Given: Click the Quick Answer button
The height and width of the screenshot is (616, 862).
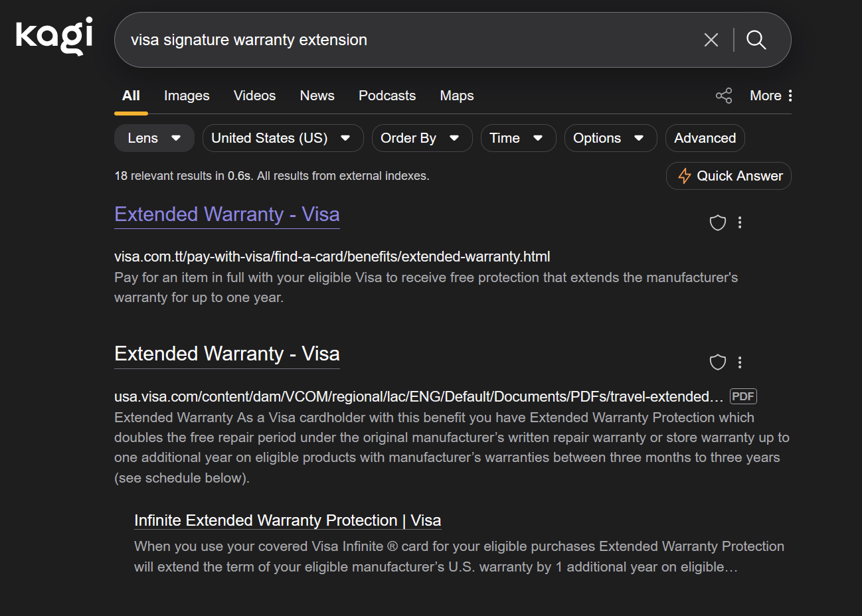Looking at the screenshot, I should tap(729, 176).
